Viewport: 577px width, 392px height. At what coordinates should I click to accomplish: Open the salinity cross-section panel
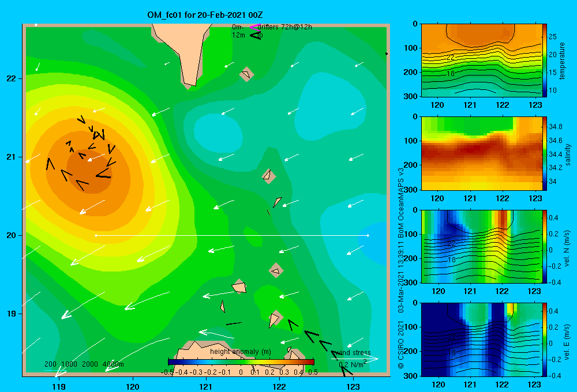click(x=481, y=153)
